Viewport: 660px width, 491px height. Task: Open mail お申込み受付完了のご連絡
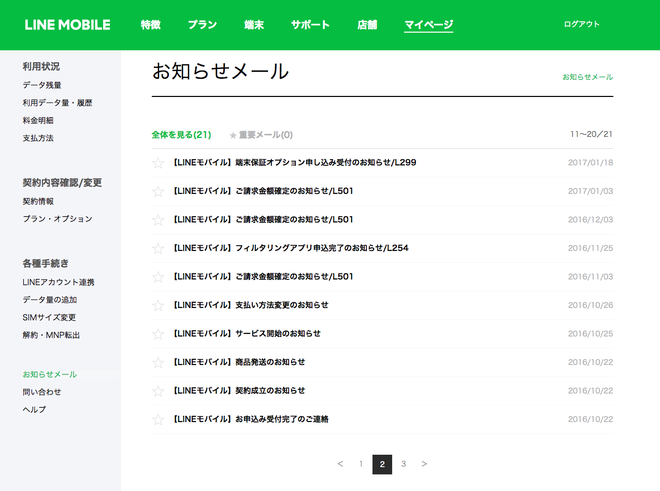(251, 419)
